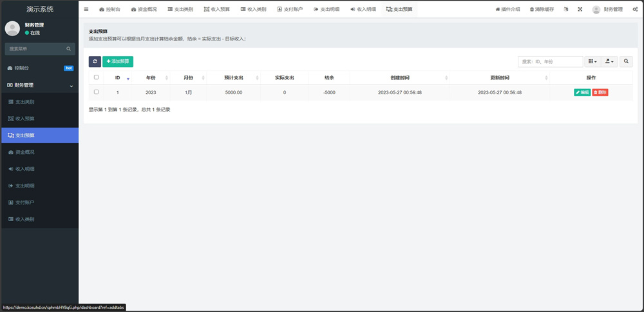Screen dimensions: 644x312
Task: Refresh the budget table
Action: [95, 61]
